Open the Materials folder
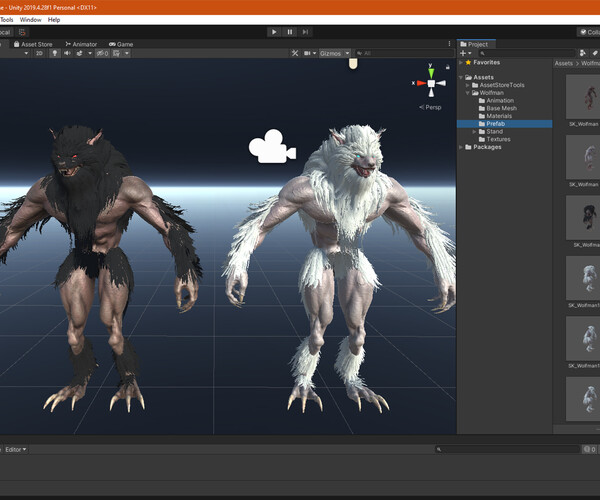Image resolution: width=600 pixels, height=500 pixels. point(495,116)
